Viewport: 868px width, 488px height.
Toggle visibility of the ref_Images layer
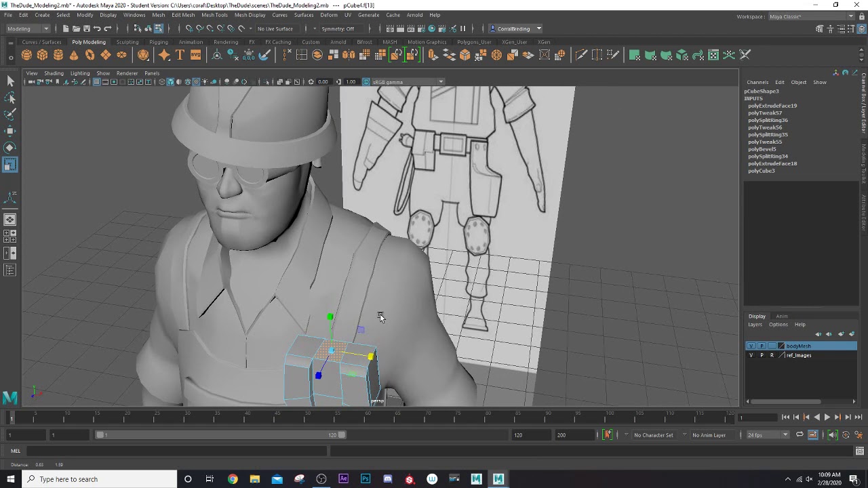tap(751, 355)
